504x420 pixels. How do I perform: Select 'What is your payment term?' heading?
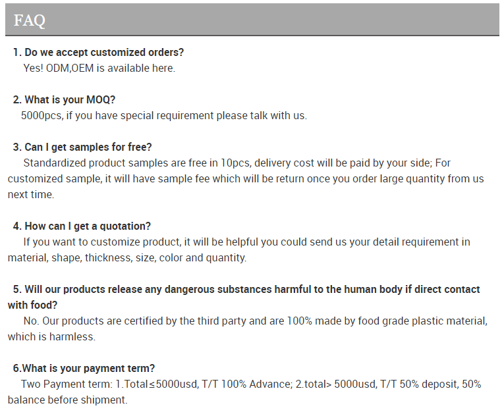click(84, 368)
